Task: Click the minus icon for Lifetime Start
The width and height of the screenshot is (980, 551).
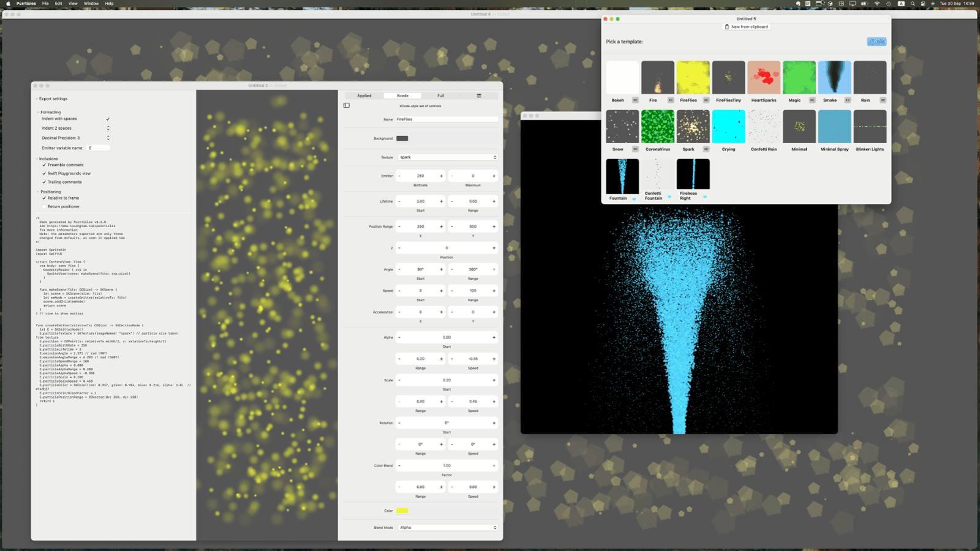Action: tap(399, 201)
